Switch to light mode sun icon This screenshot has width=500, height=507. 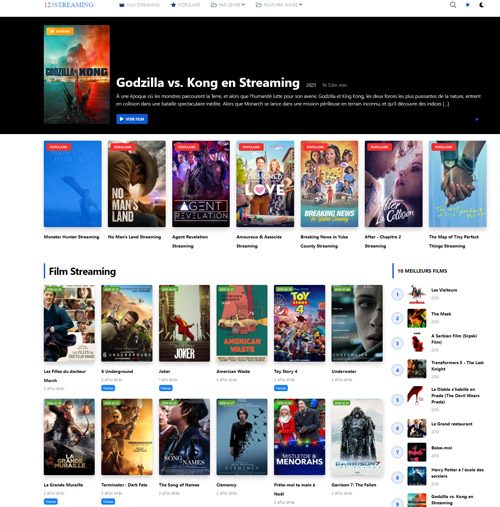467,5
